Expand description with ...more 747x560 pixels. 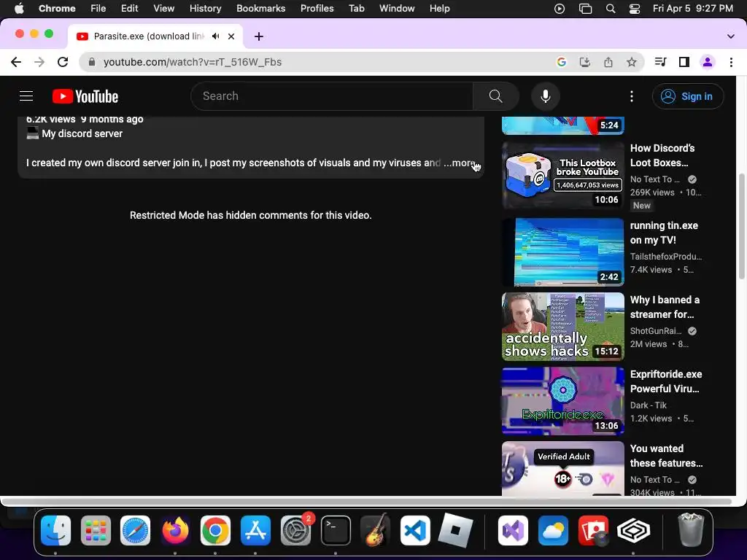click(x=460, y=163)
